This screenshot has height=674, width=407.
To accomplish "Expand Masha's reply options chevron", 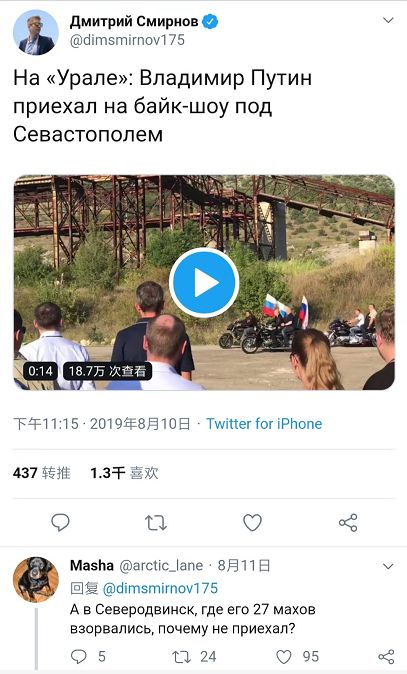I will [388, 566].
